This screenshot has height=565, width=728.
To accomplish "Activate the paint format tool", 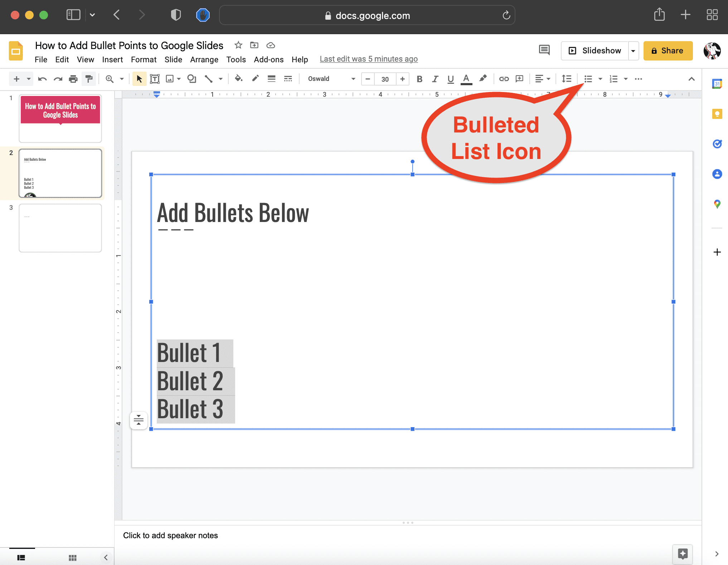I will pos(89,79).
